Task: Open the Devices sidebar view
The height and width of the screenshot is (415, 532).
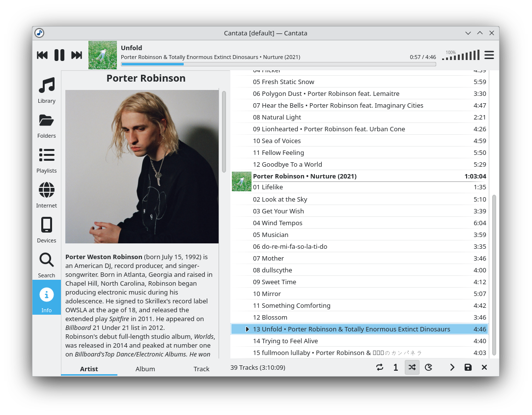Action: pos(47,230)
